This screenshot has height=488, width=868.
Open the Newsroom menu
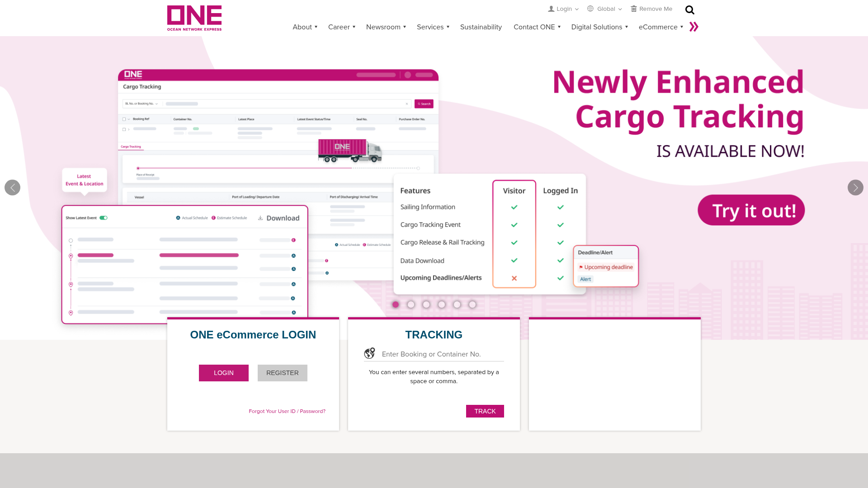point(383,27)
